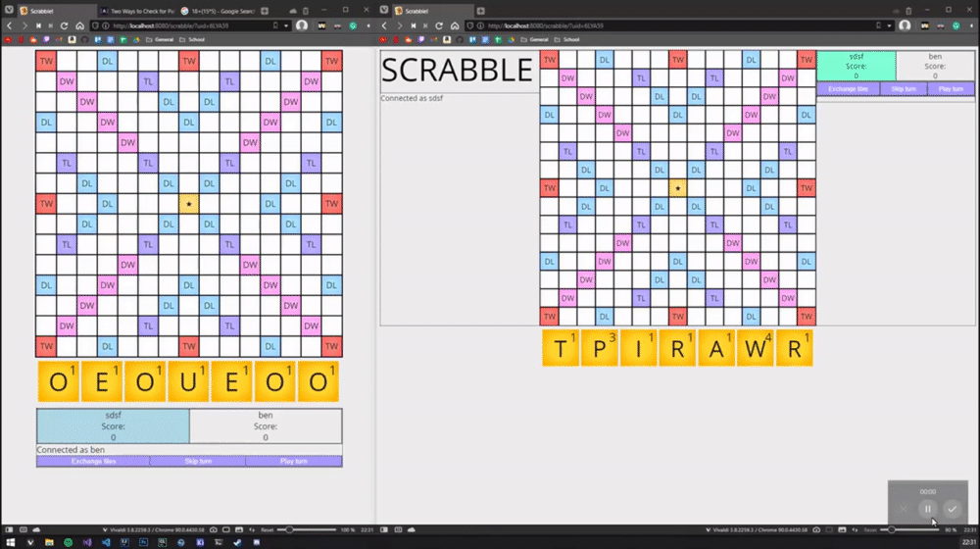
Task: Click the 'Connected as sdsf' status text
Action: click(412, 98)
